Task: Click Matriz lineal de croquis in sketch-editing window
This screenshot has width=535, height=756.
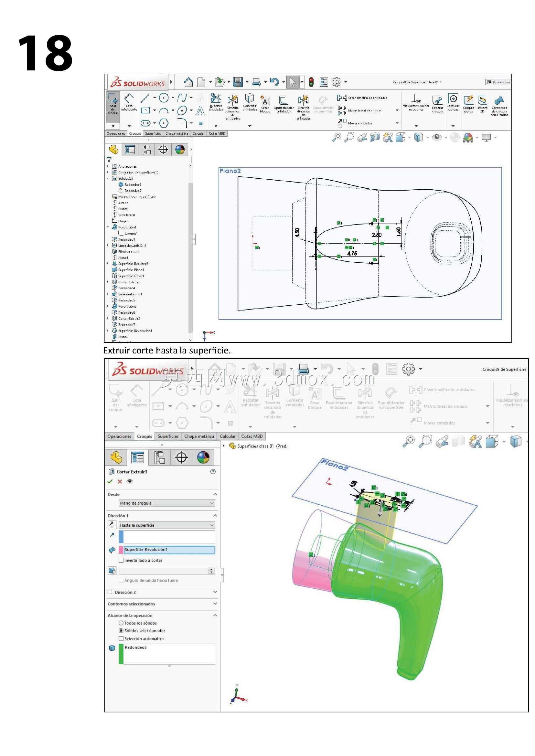Action: 359,110
